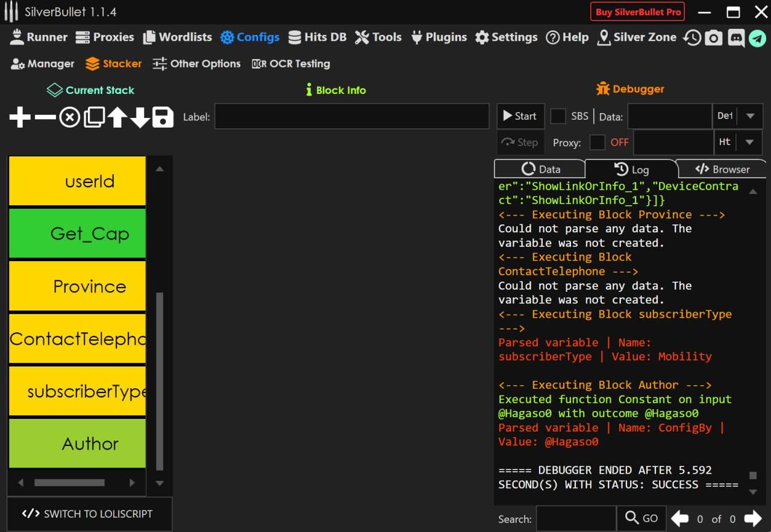Click SWITCH TO LOLISCRIPT button
This screenshot has width=771, height=532.
click(x=88, y=514)
